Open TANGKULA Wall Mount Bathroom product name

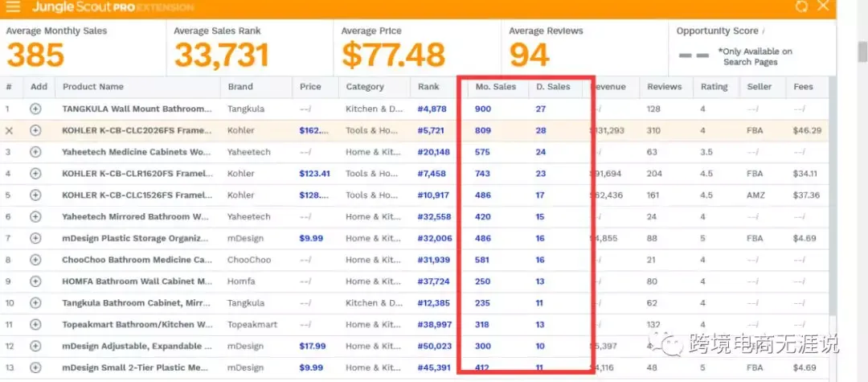[137, 109]
